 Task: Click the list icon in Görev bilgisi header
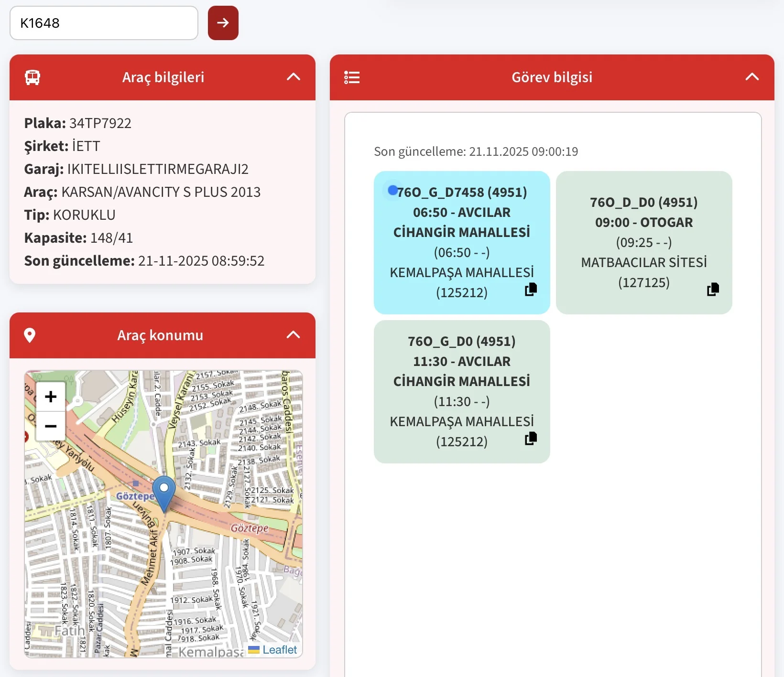point(352,77)
